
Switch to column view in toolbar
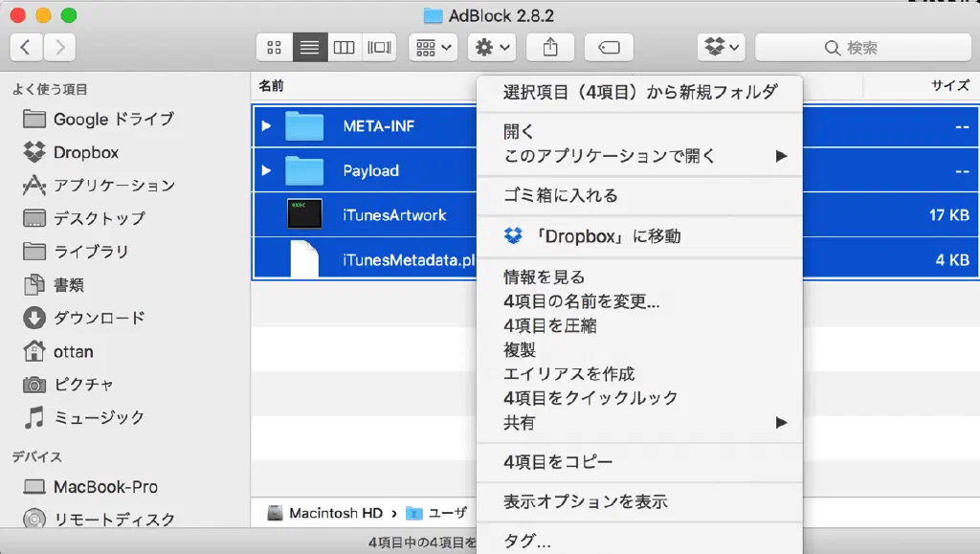(x=344, y=47)
